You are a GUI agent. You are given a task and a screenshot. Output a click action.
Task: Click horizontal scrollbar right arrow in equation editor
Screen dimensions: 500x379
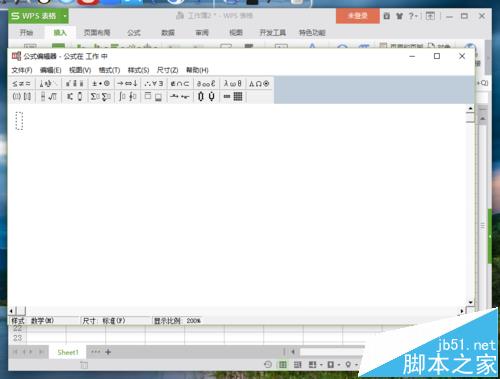(x=462, y=311)
